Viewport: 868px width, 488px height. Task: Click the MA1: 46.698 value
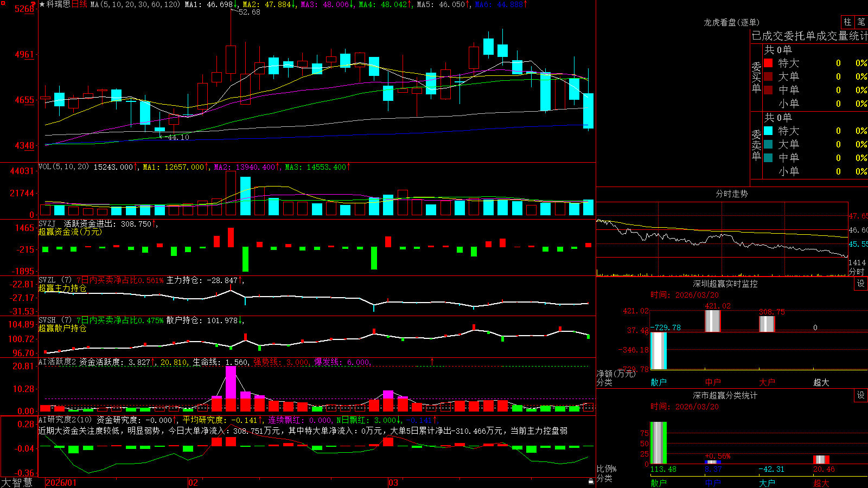pos(209,4)
